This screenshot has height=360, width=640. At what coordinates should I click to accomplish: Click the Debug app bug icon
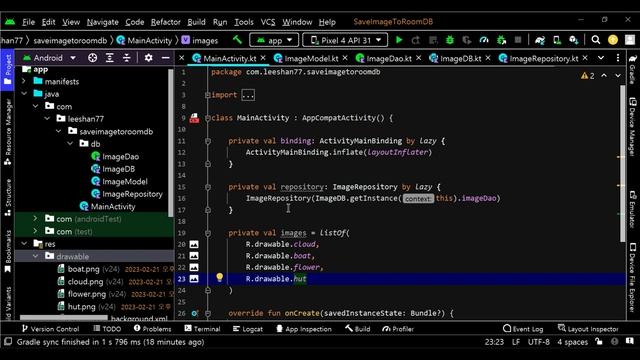450,40
